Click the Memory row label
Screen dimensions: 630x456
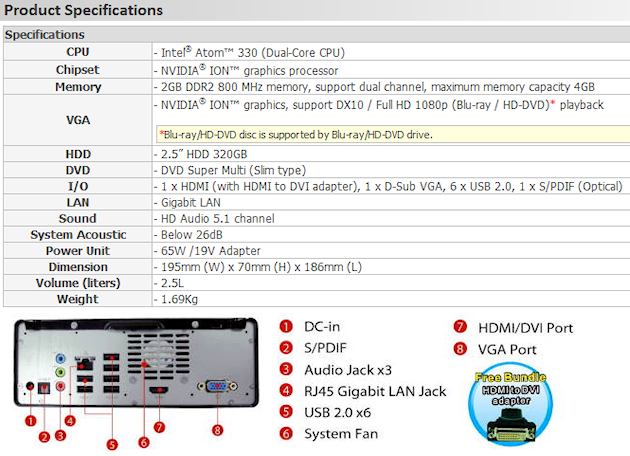78,87
